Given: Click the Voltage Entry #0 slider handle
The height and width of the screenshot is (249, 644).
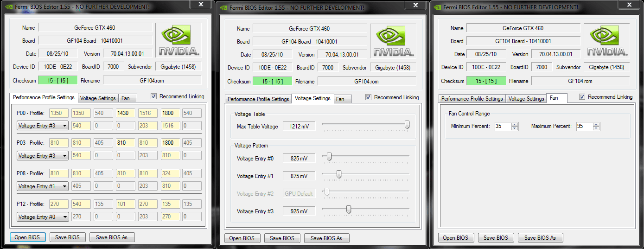Looking at the screenshot, I should pyautogui.click(x=329, y=157).
